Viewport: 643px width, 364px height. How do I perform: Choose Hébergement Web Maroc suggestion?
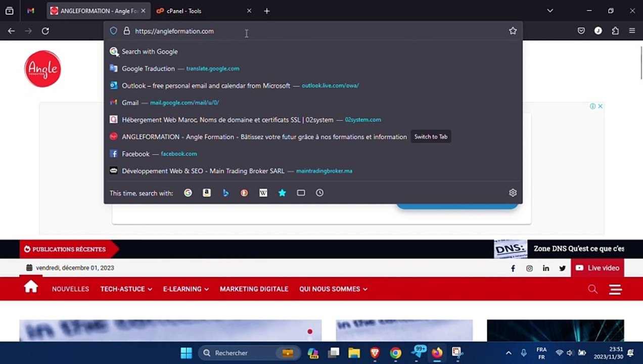313,120
